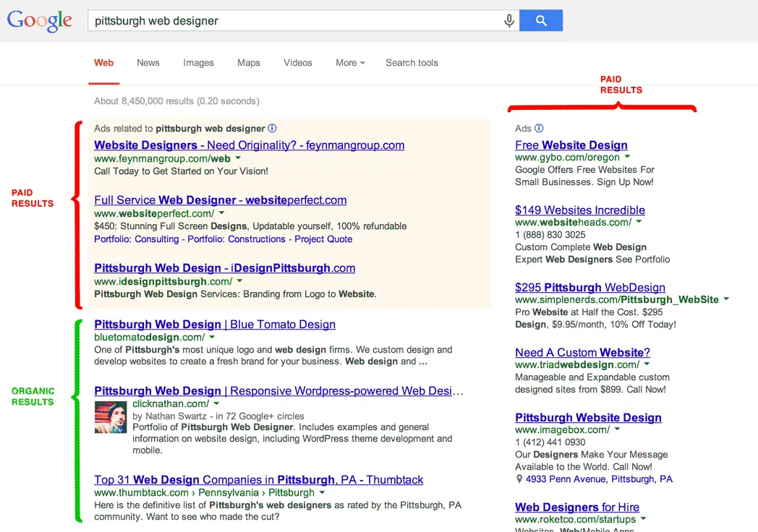Open info icon next to right-column Ads label
The image size is (758, 532).
click(x=539, y=128)
